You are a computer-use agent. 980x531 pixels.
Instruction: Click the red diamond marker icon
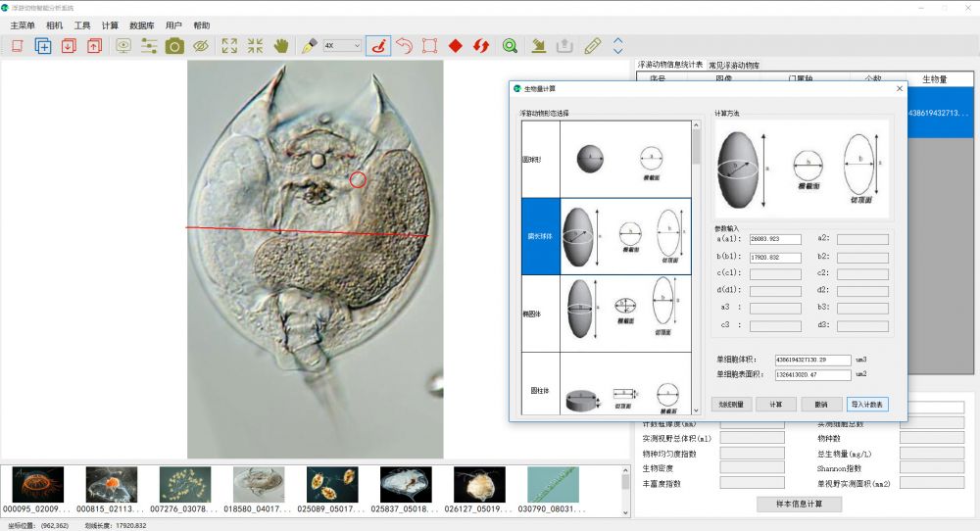pyautogui.click(x=456, y=45)
